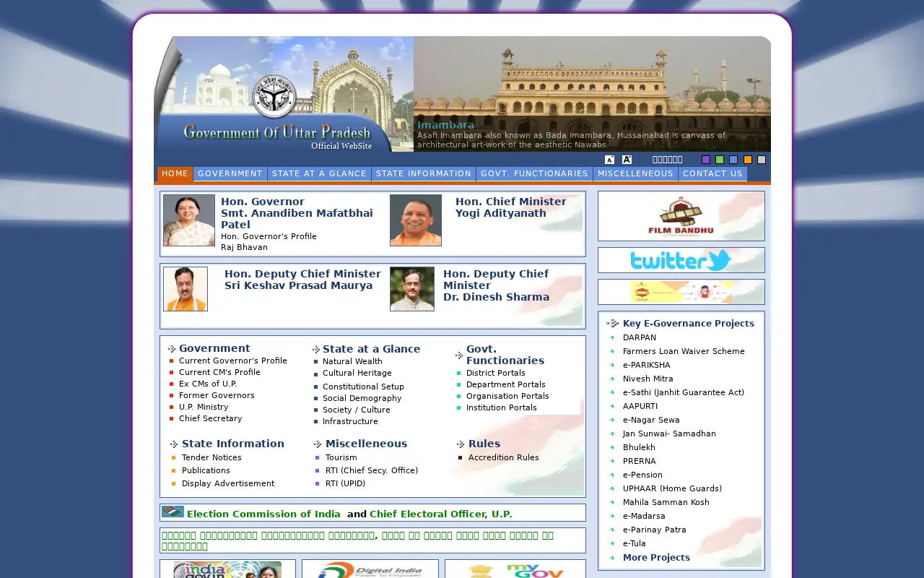Click the Digital India logo
Viewport: 924px width, 578px height.
click(x=370, y=569)
